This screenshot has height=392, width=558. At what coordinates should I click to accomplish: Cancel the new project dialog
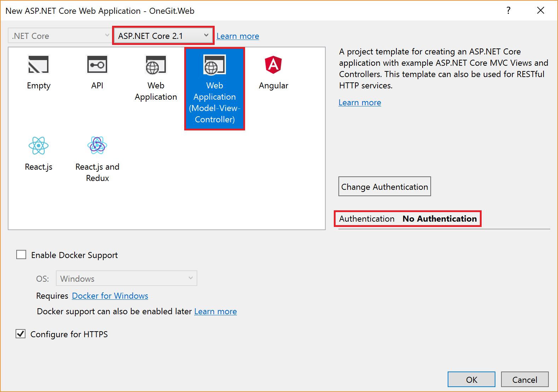coord(524,380)
